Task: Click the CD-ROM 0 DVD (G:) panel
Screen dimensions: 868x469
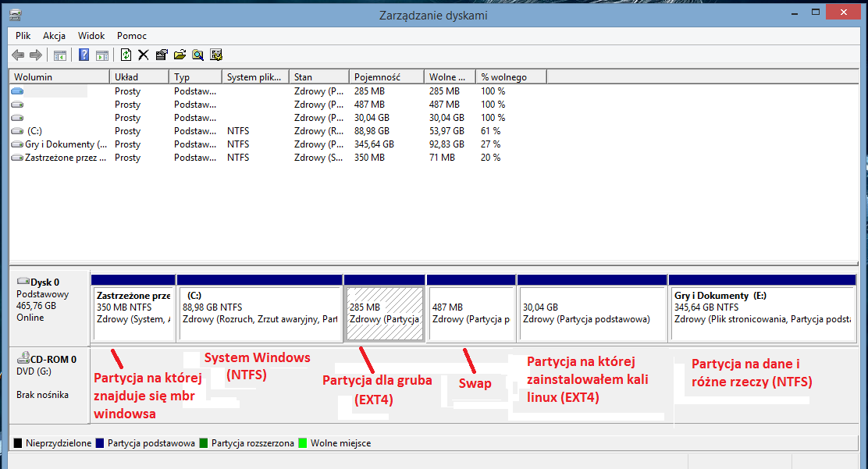Action: (49, 386)
